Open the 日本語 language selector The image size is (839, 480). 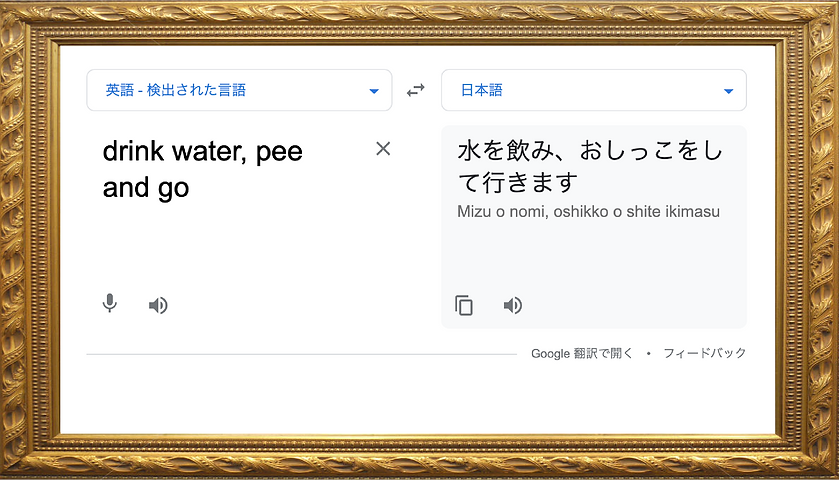click(482, 90)
